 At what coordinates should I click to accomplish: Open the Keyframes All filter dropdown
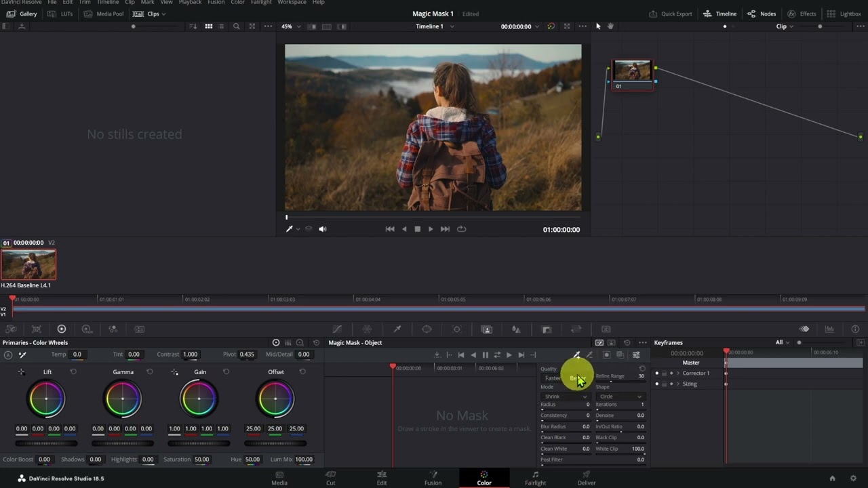point(783,343)
